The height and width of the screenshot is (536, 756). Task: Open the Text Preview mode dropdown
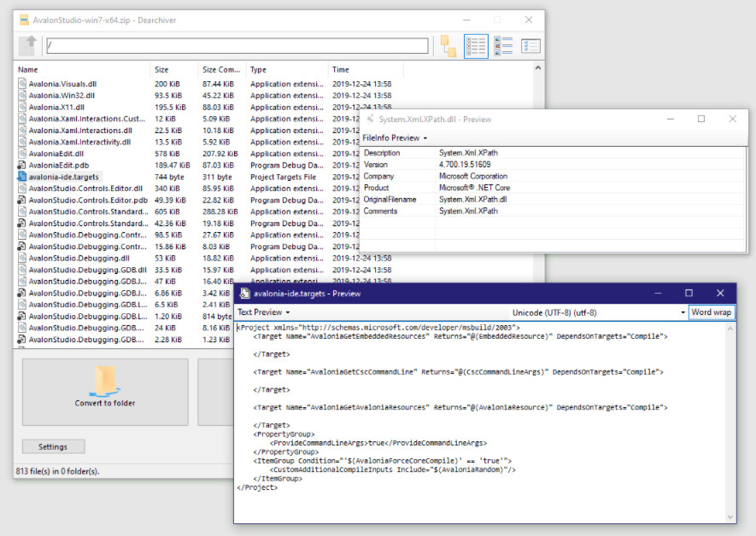click(x=263, y=312)
